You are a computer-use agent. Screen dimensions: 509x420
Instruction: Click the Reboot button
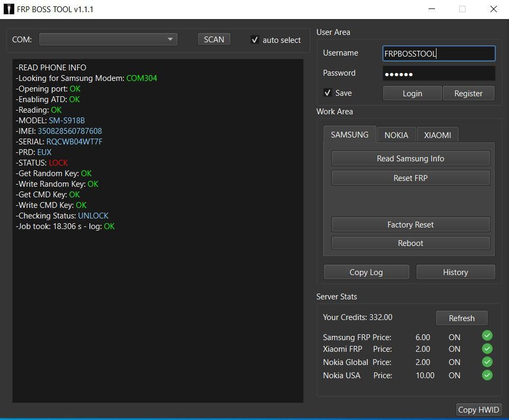[411, 243]
